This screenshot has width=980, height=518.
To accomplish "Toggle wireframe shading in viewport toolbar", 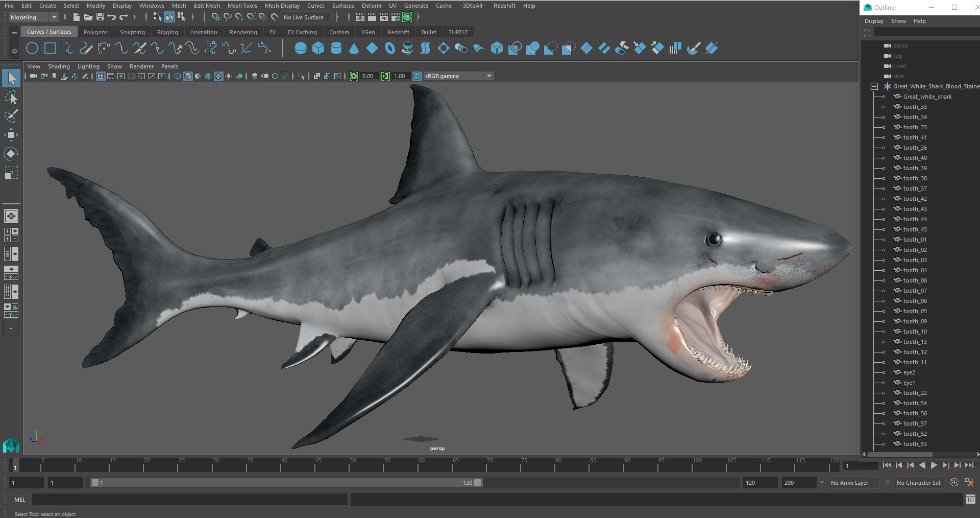I will click(178, 76).
